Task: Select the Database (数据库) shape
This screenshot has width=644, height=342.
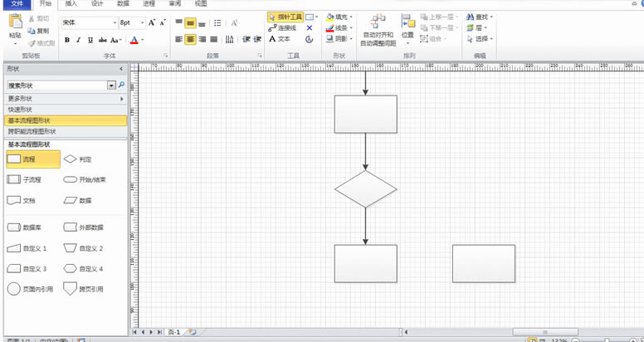Action: tap(24, 227)
